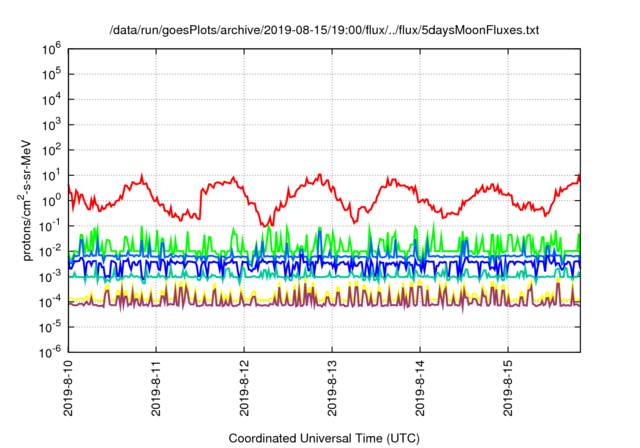Select the x-axis label 2019-8-13
640x448 pixels.
click(x=332, y=388)
